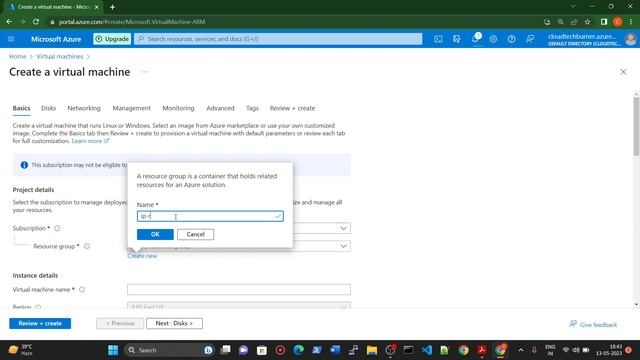This screenshot has width=640, height=360.
Task: Confirm resource group name with OK
Action: pyautogui.click(x=155, y=234)
